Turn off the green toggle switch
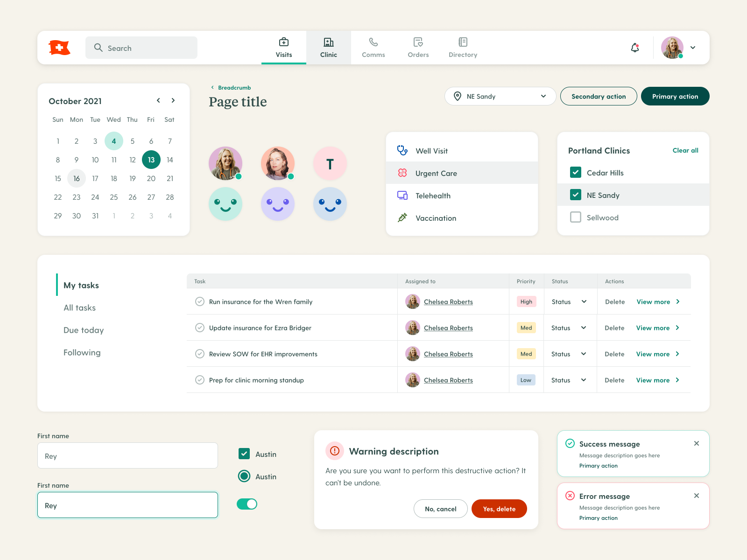 click(x=247, y=504)
